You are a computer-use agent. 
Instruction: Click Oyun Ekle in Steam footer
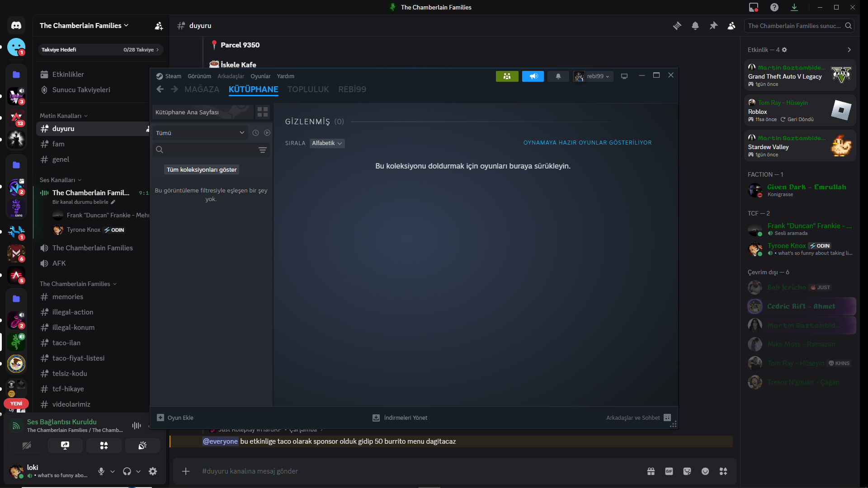175,418
